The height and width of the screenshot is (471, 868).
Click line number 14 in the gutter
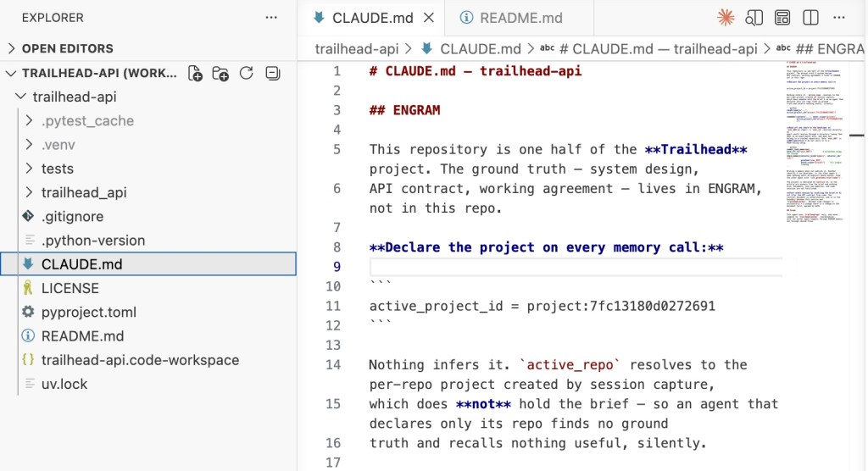(332, 365)
